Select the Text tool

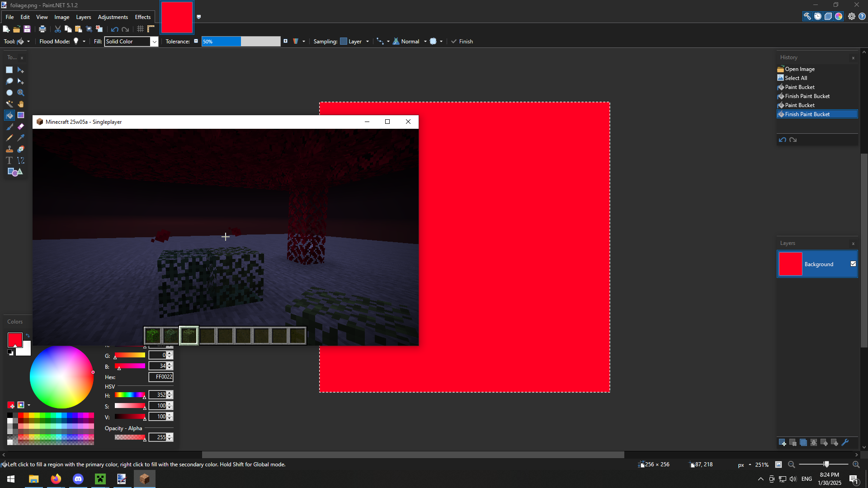tap(9, 160)
